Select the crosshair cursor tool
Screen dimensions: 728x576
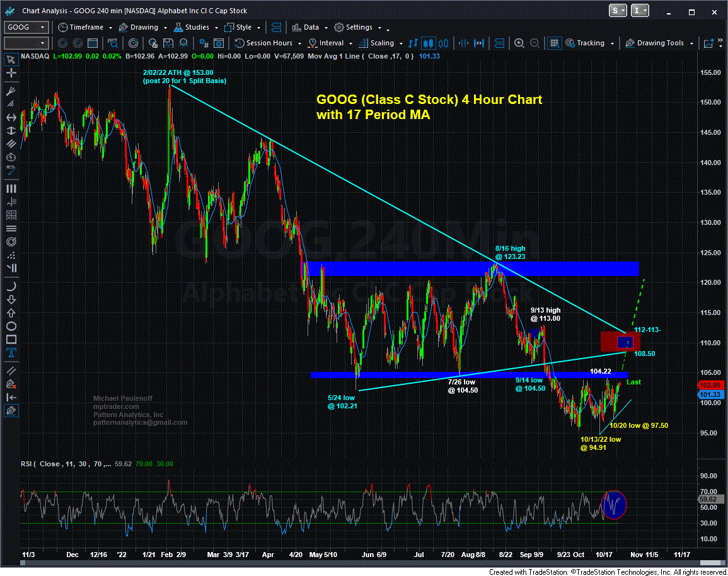pos(11,73)
